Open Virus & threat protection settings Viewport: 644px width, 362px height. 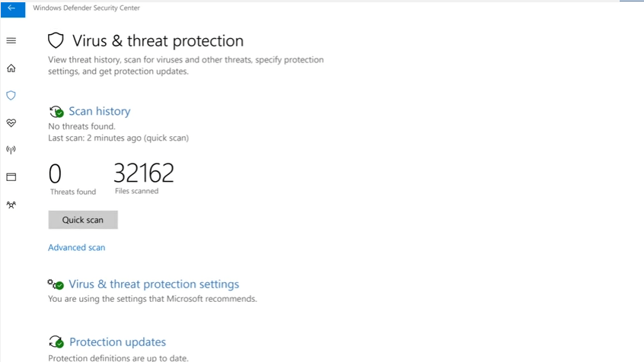click(154, 284)
